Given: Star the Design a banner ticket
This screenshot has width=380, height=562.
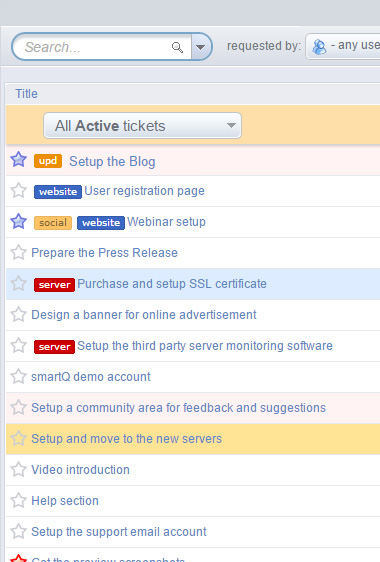Looking at the screenshot, I should pyautogui.click(x=18, y=314).
